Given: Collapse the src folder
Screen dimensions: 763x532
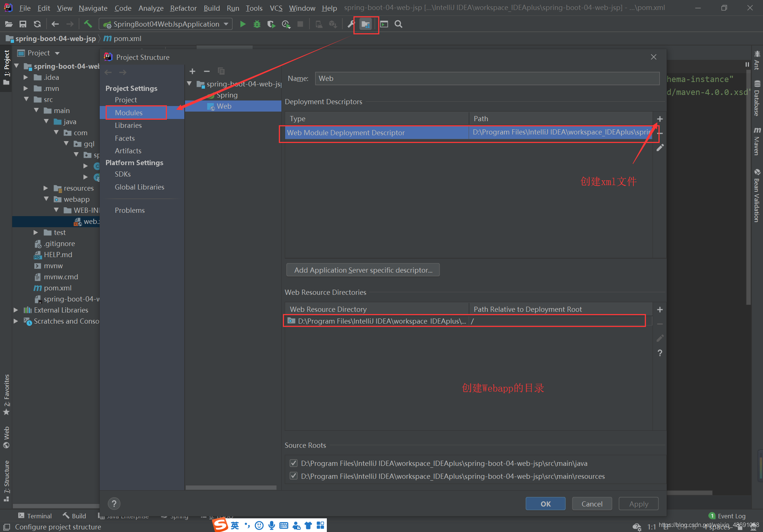Looking at the screenshot, I should (x=26, y=99).
